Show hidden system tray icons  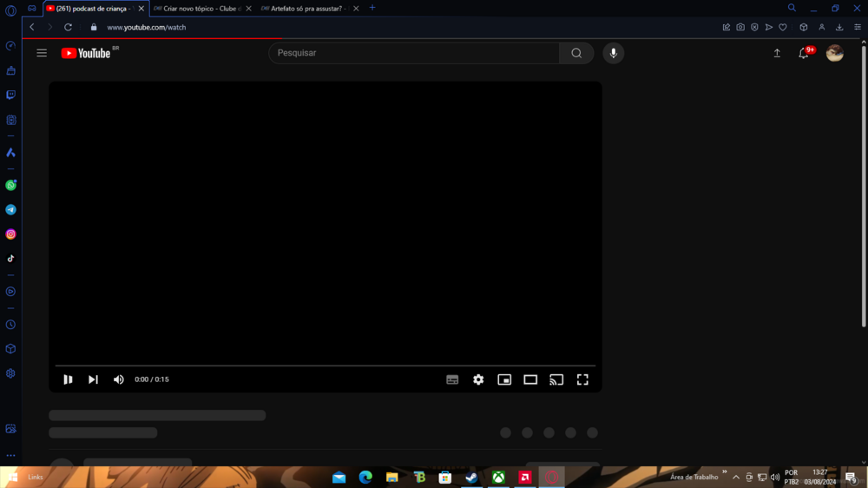(x=736, y=477)
